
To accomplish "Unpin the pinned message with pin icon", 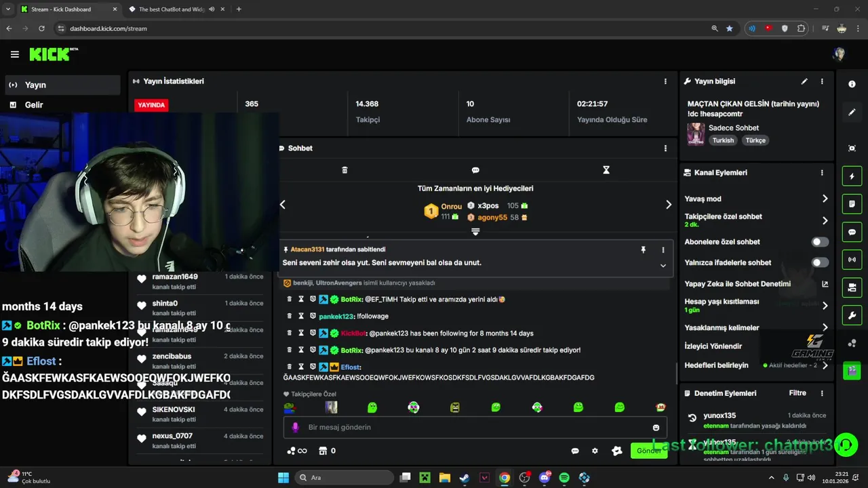I will (x=643, y=250).
